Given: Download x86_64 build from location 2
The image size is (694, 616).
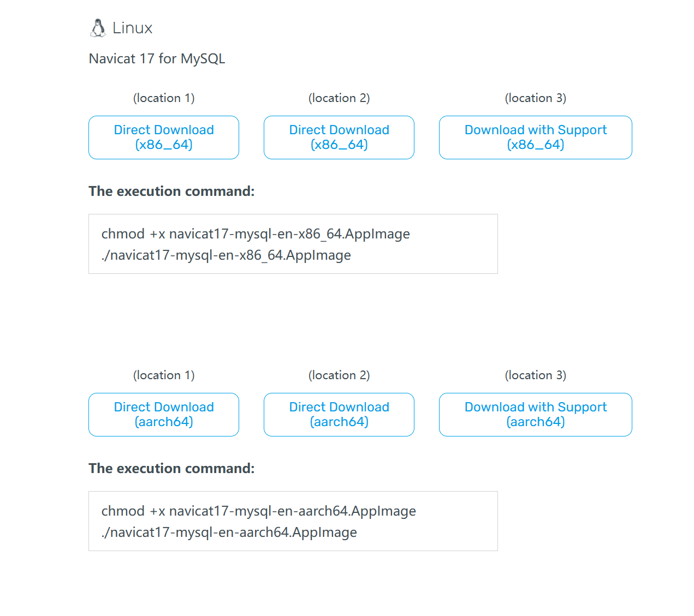Looking at the screenshot, I should point(339,137).
